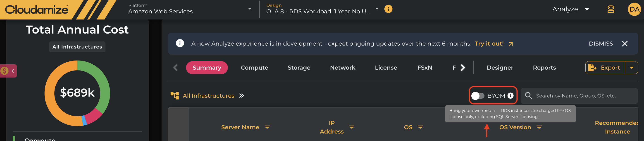The height and width of the screenshot is (141, 644).
Task: Click the server icon in the top bar
Action: [611, 9]
